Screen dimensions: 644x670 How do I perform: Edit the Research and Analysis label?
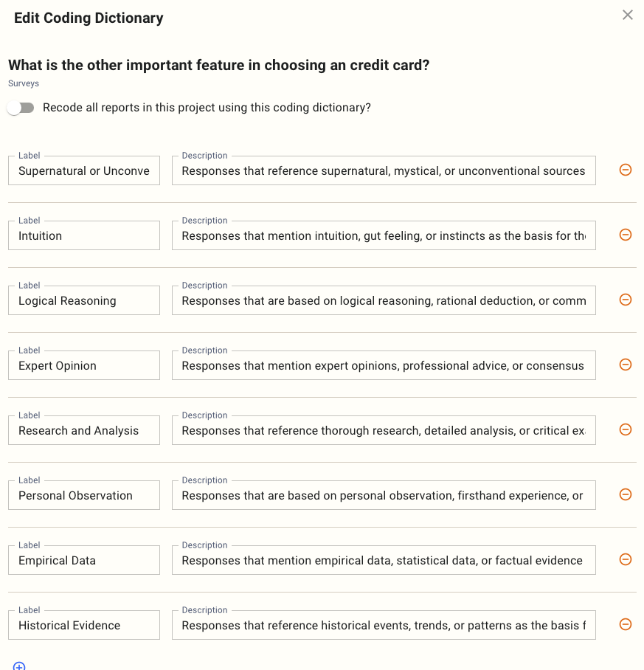[84, 431]
